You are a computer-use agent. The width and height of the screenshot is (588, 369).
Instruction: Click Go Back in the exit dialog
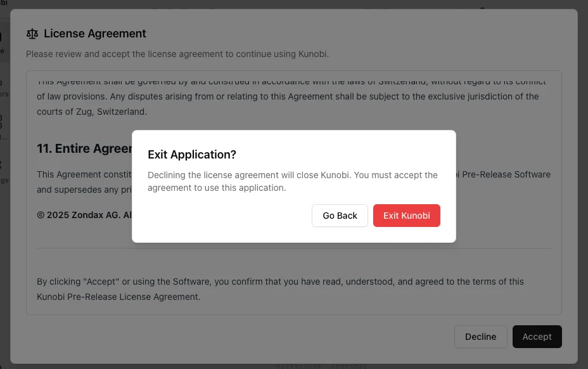click(x=340, y=216)
